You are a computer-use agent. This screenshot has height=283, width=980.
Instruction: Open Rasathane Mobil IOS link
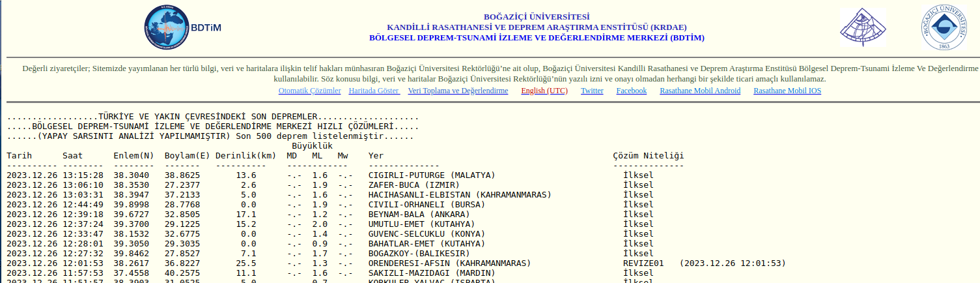[787, 91]
